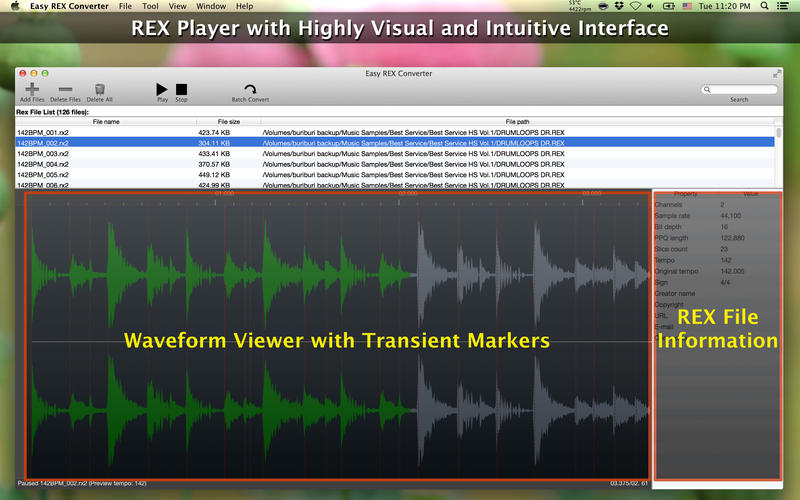Open the Help menu
Image resolution: width=800 pixels, height=500 pixels.
pyautogui.click(x=244, y=6)
